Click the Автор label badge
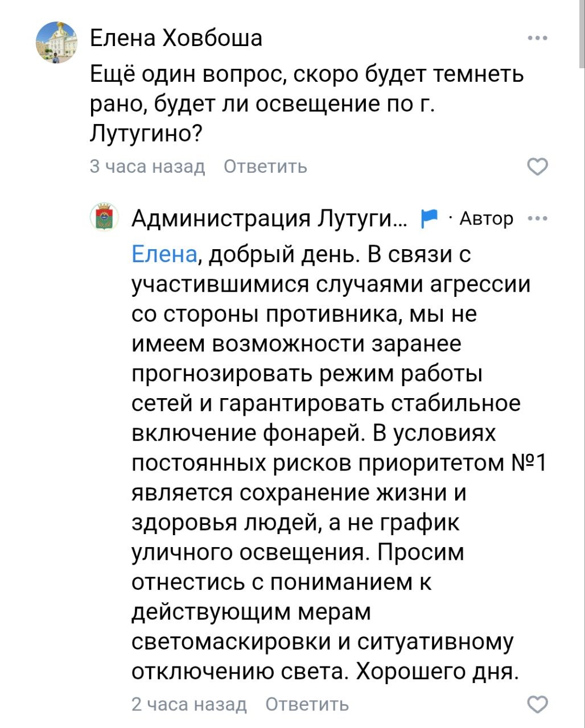585x728 pixels. (486, 218)
